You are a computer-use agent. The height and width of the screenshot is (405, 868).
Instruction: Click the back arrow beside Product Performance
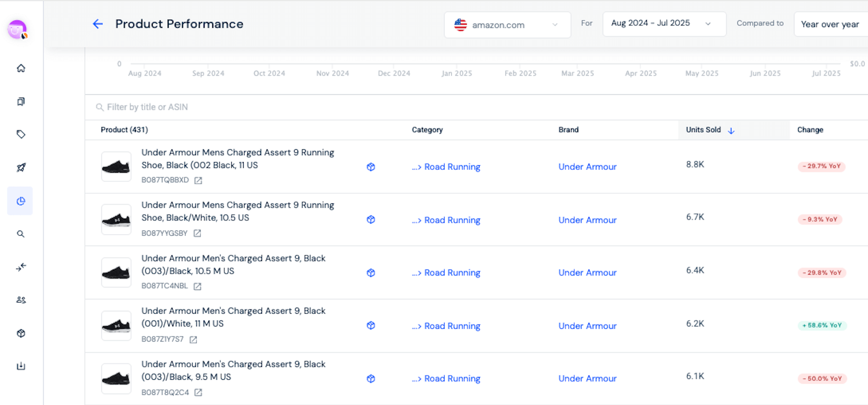[97, 24]
